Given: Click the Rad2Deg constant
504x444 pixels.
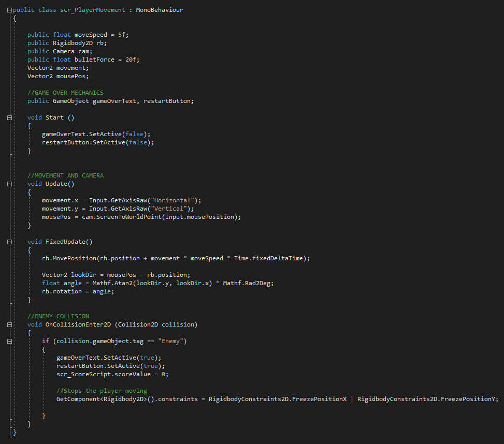Looking at the screenshot, I should tap(258, 283).
